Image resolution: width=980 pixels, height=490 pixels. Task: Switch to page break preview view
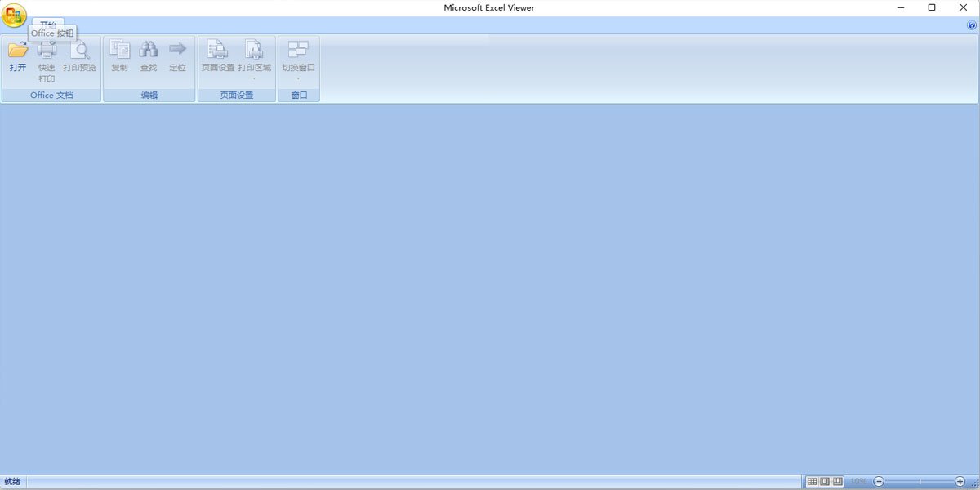point(837,482)
